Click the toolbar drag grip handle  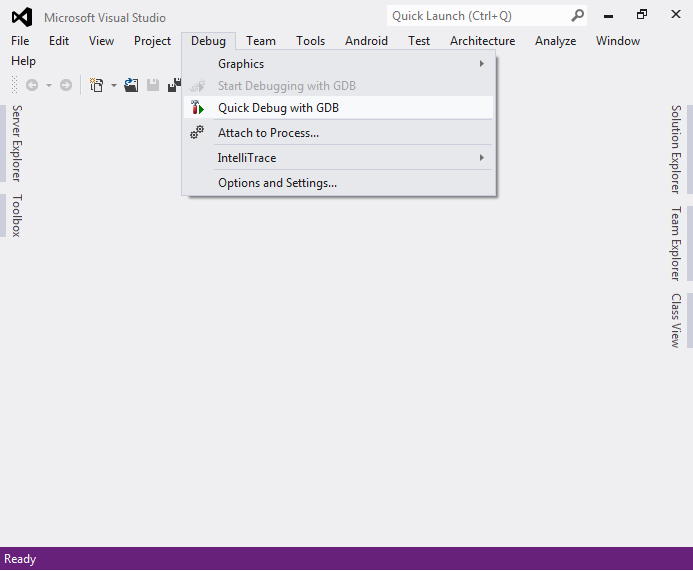(14, 85)
